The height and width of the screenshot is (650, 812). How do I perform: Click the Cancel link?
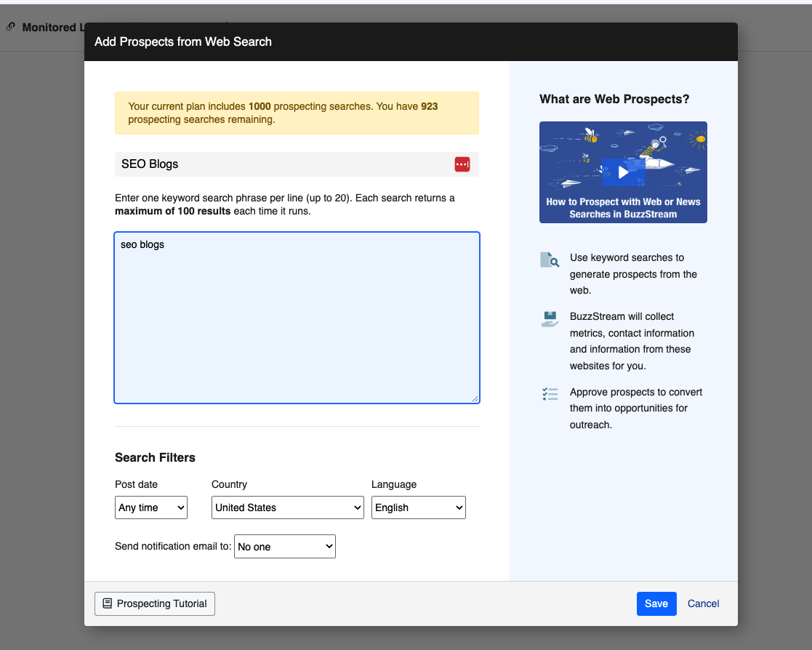tap(703, 603)
